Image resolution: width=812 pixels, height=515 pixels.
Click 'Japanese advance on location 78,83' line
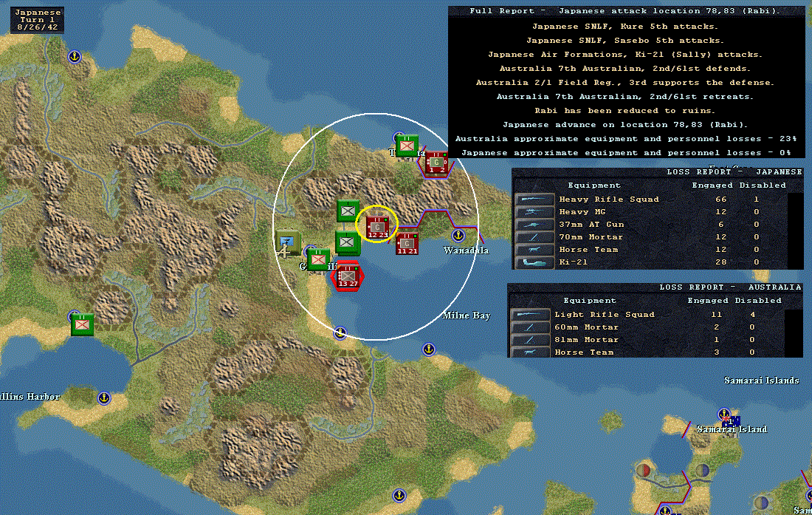click(625, 124)
